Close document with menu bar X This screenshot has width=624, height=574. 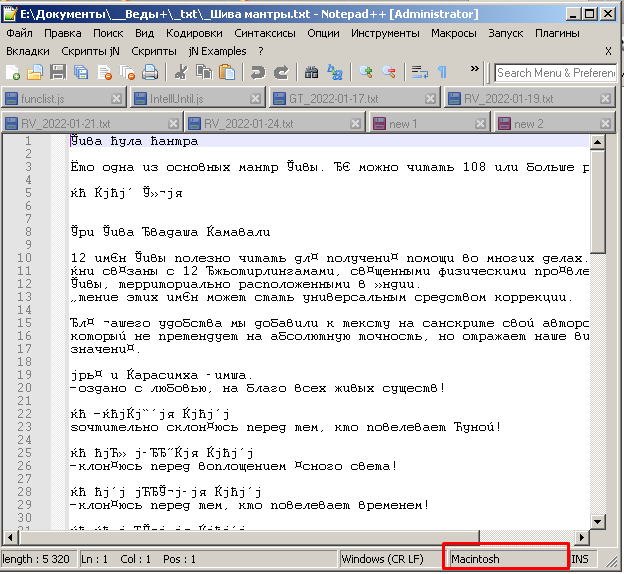pos(608,51)
